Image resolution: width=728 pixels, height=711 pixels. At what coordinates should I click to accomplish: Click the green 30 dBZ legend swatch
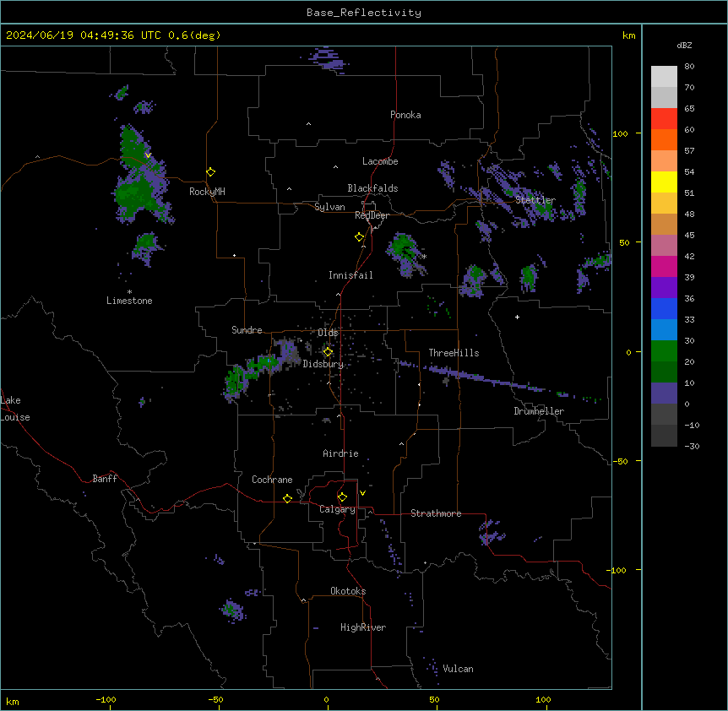pos(664,351)
